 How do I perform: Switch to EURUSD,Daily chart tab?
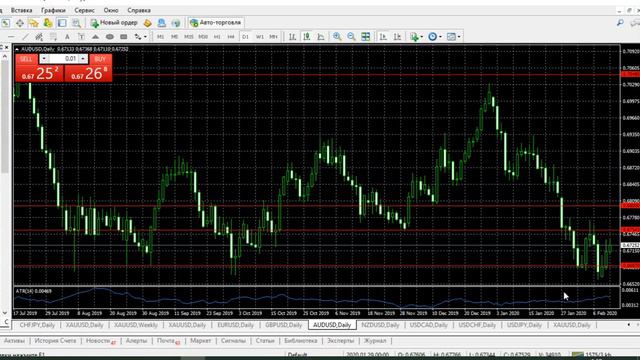coord(236,325)
